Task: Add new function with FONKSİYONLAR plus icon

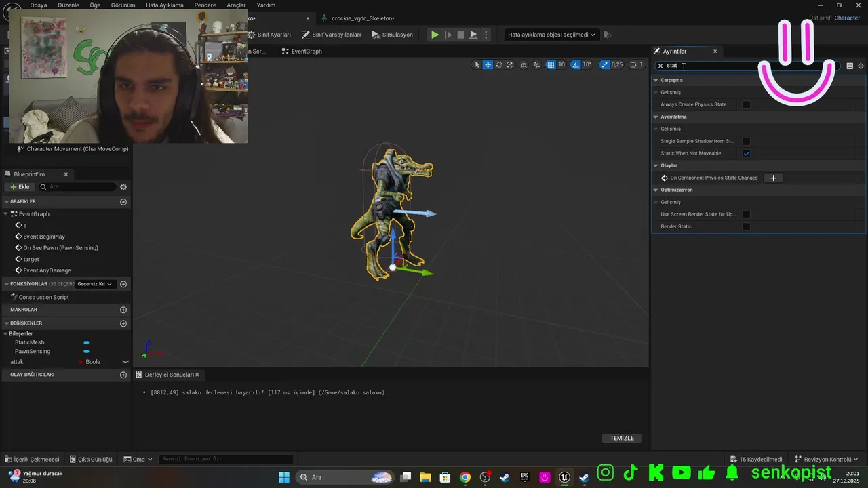Action: pyautogui.click(x=123, y=284)
